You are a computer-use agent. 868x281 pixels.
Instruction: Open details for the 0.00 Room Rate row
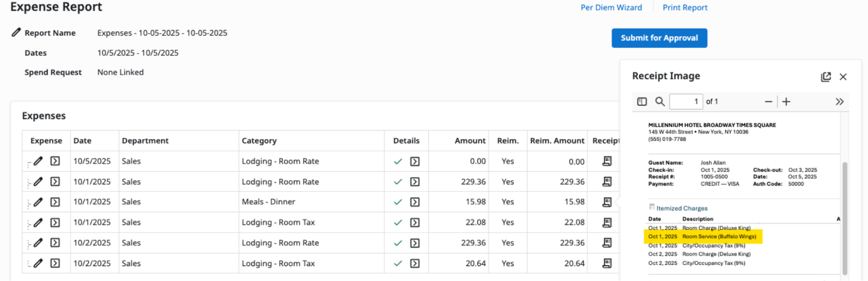click(x=415, y=161)
